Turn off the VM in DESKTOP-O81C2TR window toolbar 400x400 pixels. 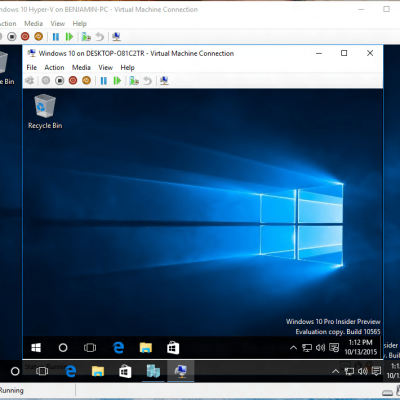60,80
